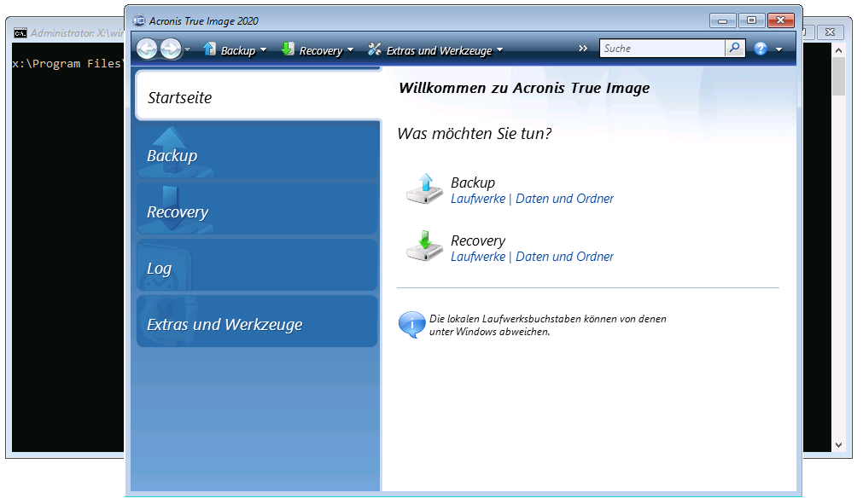Open the help question mark icon

(x=761, y=49)
